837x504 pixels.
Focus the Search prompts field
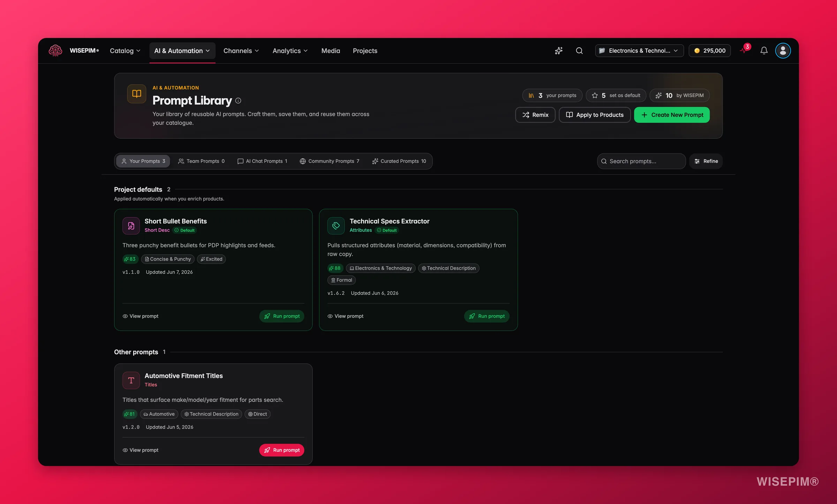(x=641, y=161)
